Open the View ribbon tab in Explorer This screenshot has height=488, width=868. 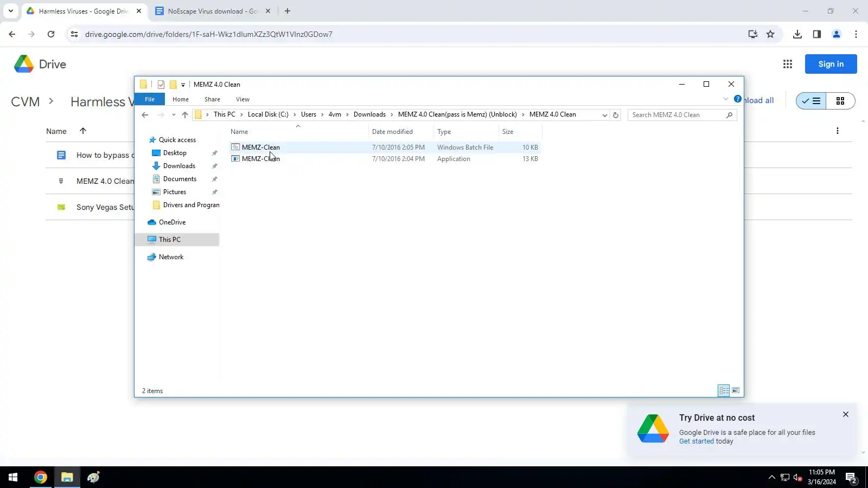(242, 99)
